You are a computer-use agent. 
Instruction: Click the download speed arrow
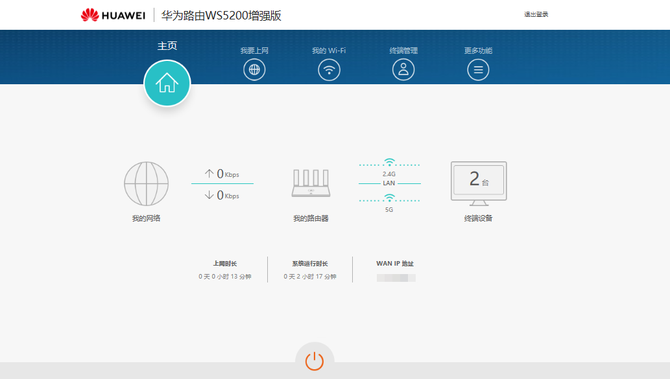[209, 195]
